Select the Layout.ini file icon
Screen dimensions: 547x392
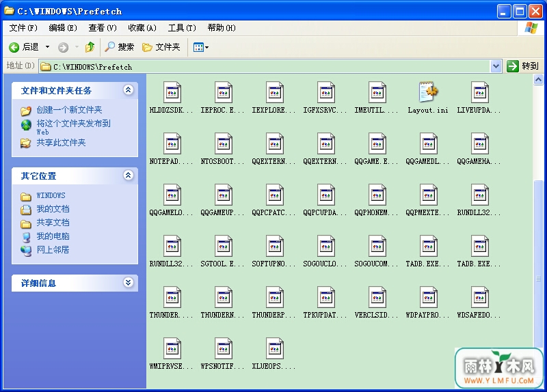click(429, 92)
